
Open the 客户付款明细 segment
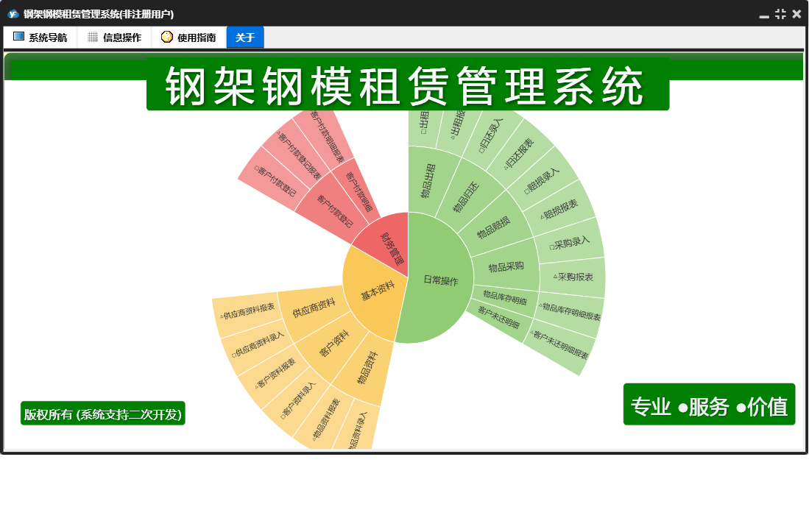358,192
